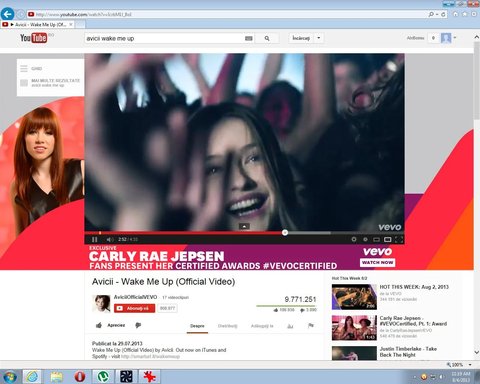Click the page vertical scrollbar down arrow
This screenshot has width=480, height=384.
click(476, 352)
